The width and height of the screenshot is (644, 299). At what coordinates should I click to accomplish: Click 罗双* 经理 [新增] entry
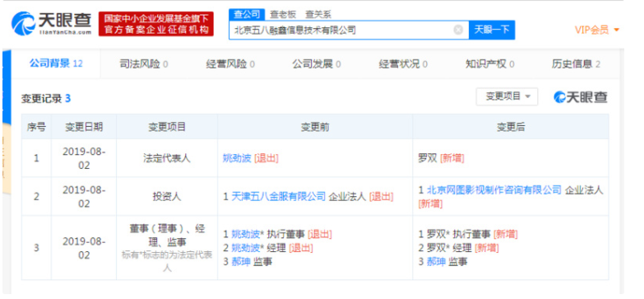(x=458, y=248)
